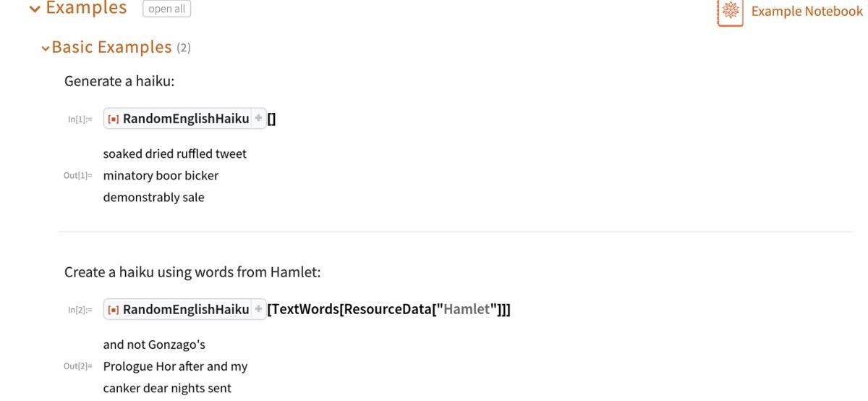Collapse the Basic Examples chevron
Image resolution: width=868 pixels, height=401 pixels.
tap(46, 48)
